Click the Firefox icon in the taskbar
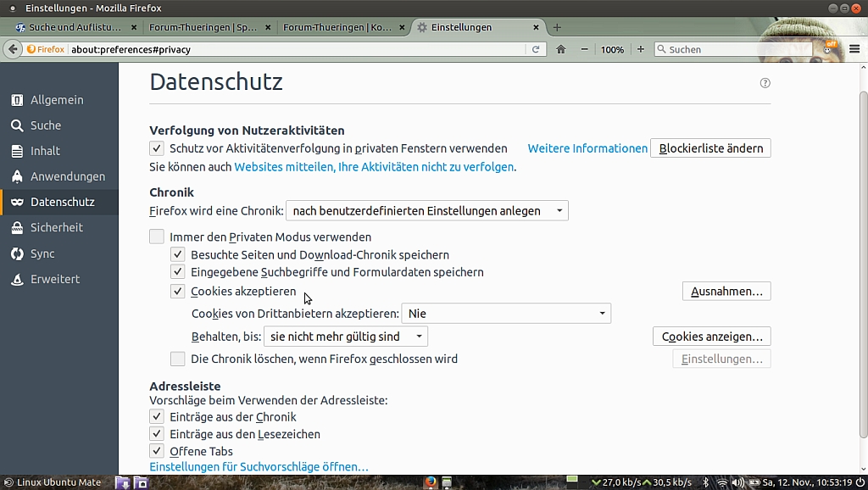Image resolution: width=868 pixels, height=490 pixels. click(x=430, y=482)
